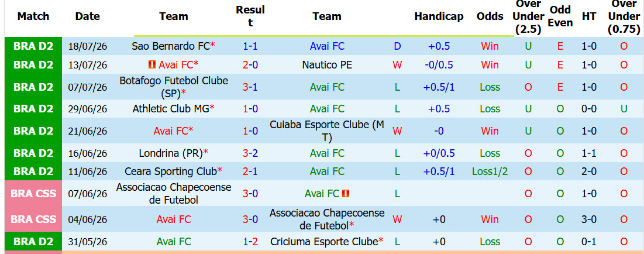The width and height of the screenshot is (644, 254).
Task: Click the red card icon beside Avai FC on 13/07/26
Action: pos(152,64)
